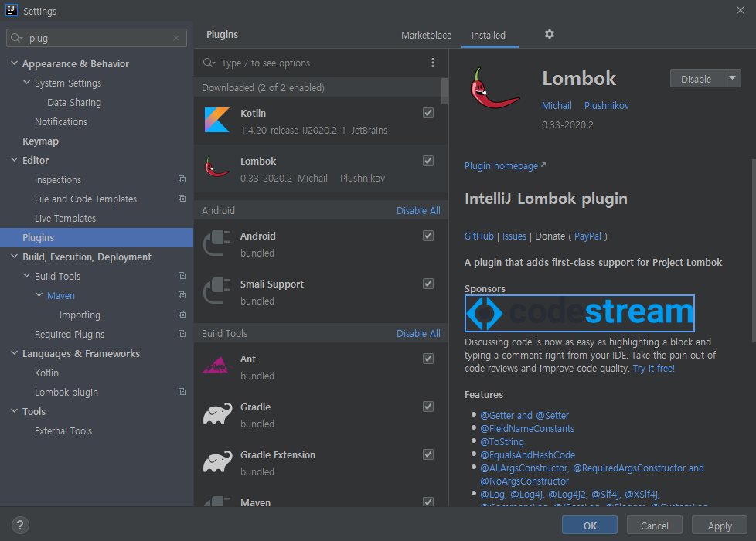Open the PayPal donate link
The height and width of the screenshot is (541, 756).
pyautogui.click(x=587, y=236)
